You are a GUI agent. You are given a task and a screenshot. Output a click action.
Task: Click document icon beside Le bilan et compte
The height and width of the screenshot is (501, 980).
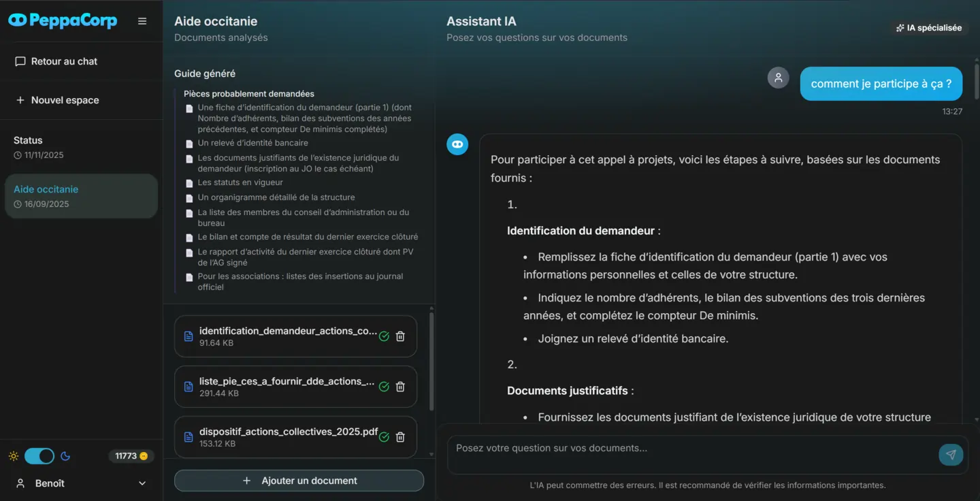click(190, 238)
